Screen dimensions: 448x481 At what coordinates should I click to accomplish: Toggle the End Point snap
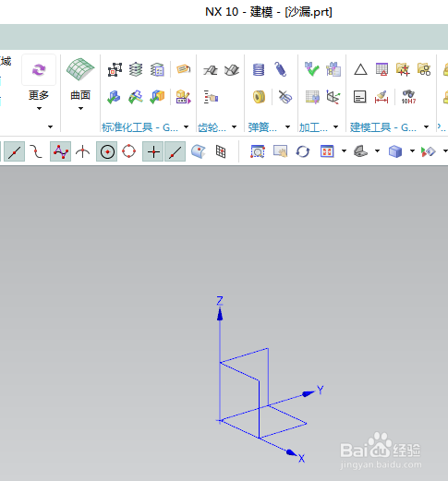point(15,151)
